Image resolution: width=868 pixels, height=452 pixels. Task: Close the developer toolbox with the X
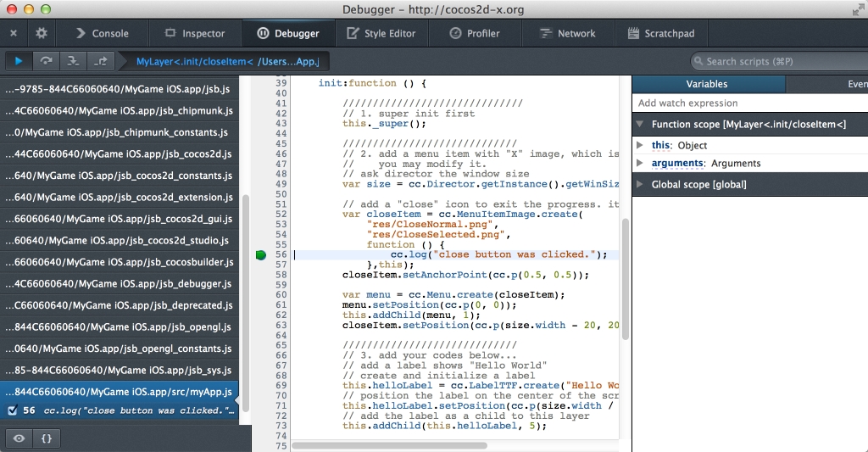(x=14, y=33)
